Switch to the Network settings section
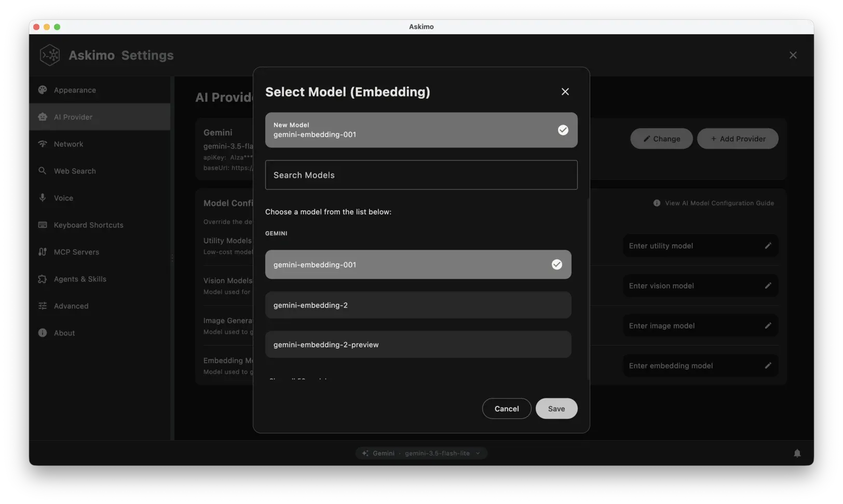843x504 pixels. (100, 144)
